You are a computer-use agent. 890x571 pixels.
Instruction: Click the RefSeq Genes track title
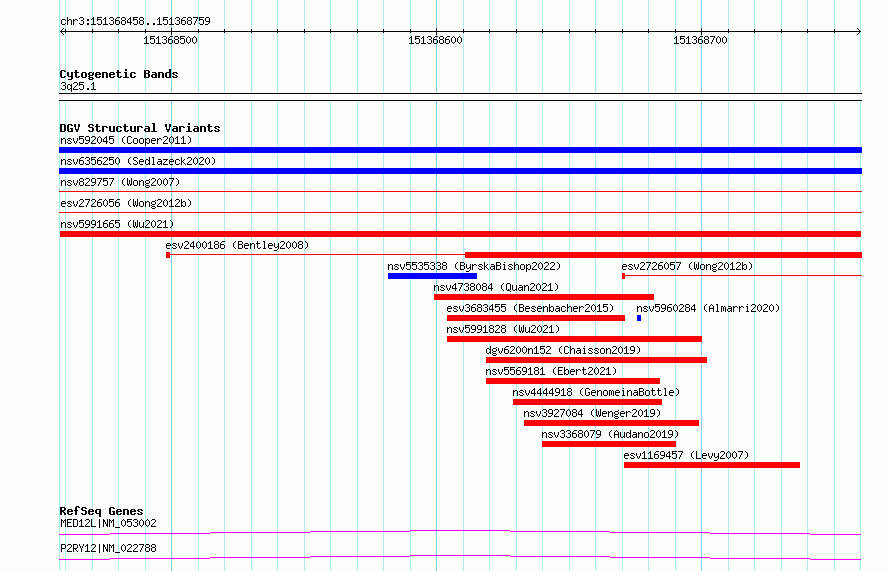click(101, 511)
